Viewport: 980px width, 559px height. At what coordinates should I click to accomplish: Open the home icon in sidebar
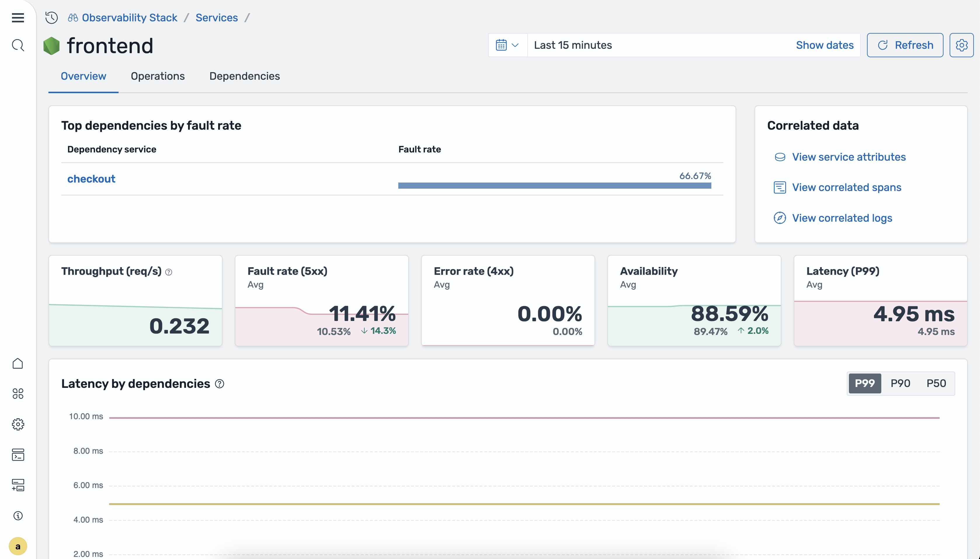[x=18, y=363]
